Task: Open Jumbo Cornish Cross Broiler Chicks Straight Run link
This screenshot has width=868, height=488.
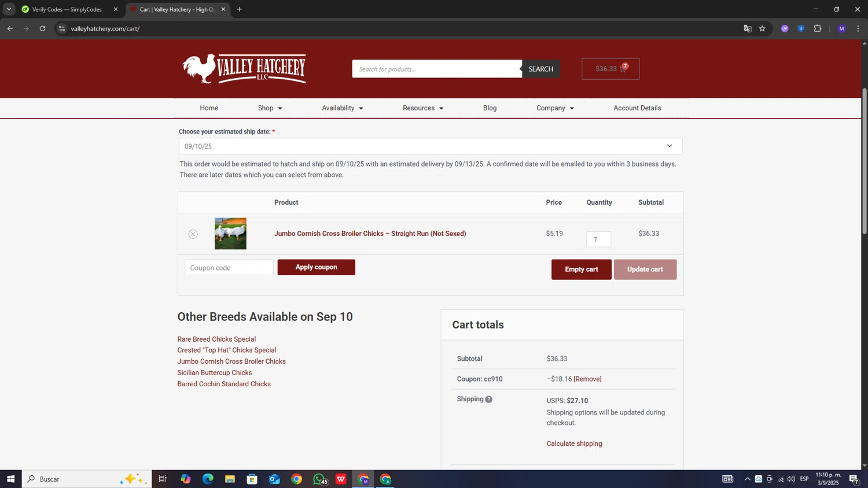Action: coord(370,234)
